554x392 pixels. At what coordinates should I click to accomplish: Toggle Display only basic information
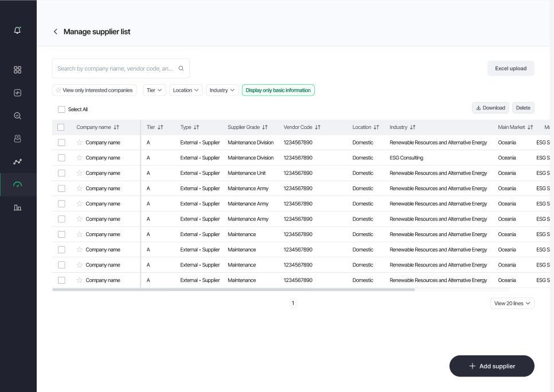pos(278,90)
